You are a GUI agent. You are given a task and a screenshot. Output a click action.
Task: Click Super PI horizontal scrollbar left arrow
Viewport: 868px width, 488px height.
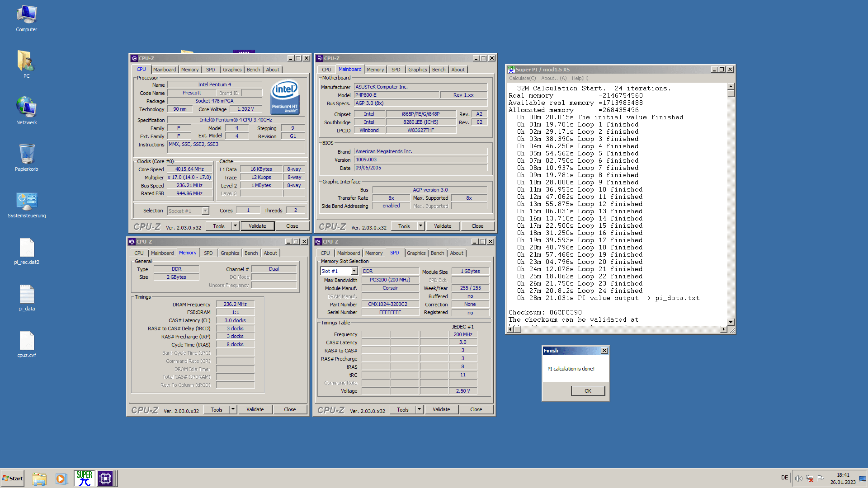[511, 329]
